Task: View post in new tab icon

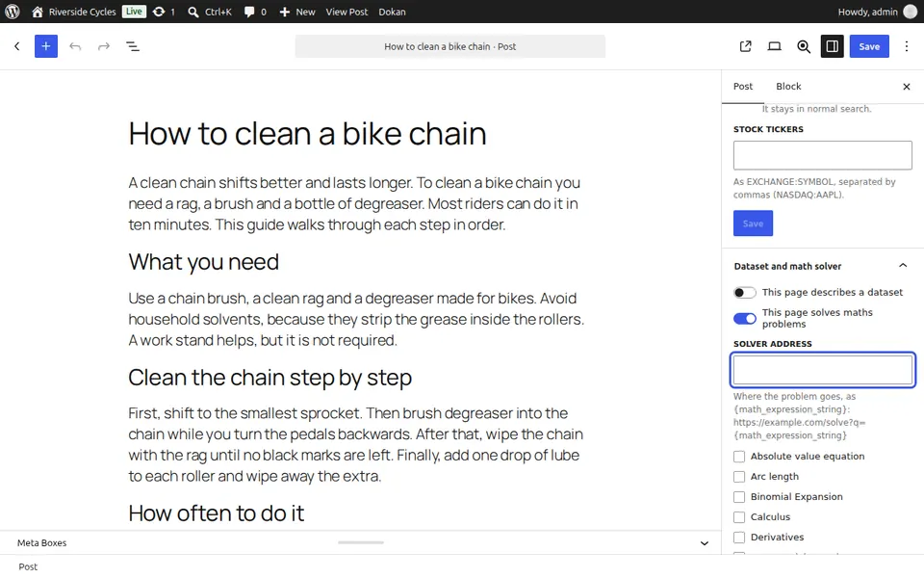Action: pos(745,46)
